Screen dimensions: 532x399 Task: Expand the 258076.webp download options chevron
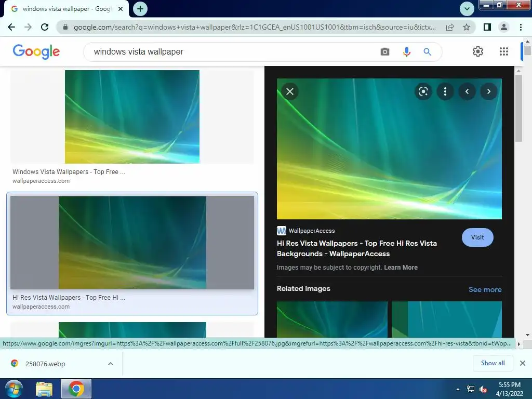pyautogui.click(x=111, y=364)
